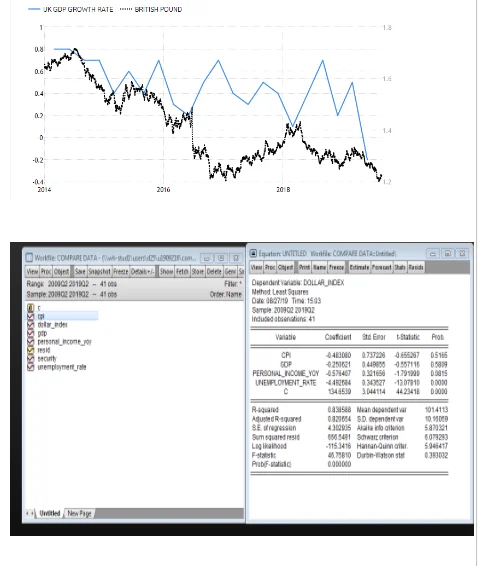Open the View menu in Workfile toolbar

[x=32, y=271]
